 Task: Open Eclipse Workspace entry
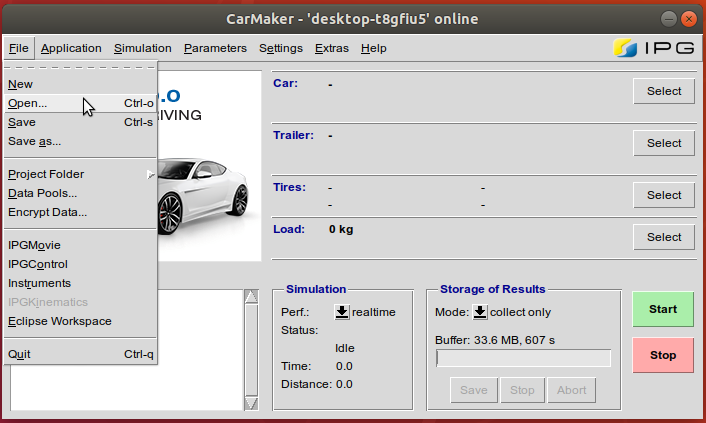81,321
